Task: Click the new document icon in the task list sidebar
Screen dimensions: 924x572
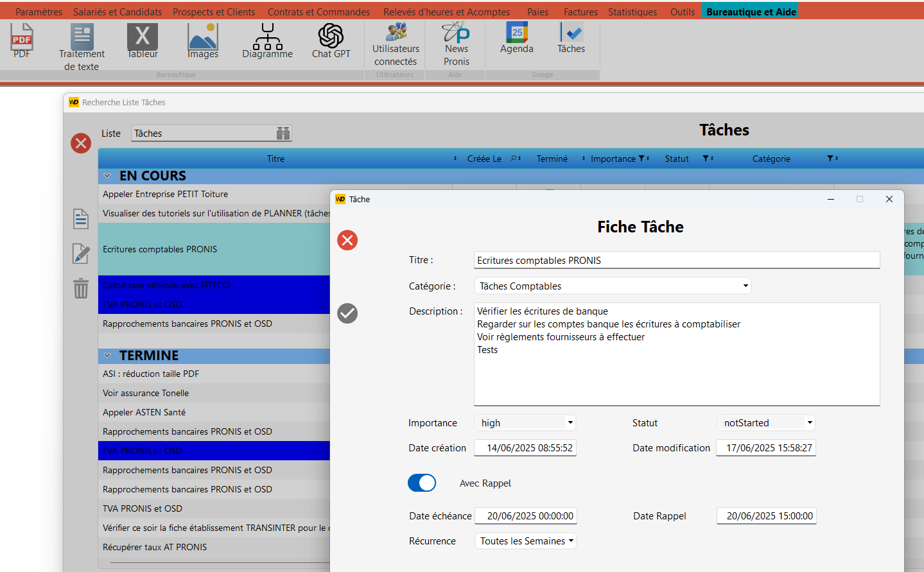Action: tap(81, 219)
